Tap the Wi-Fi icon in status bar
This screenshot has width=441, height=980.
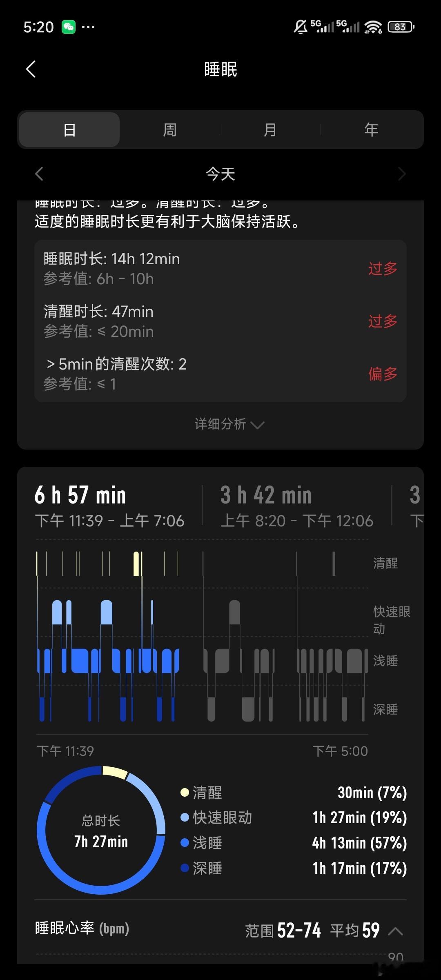[373, 27]
